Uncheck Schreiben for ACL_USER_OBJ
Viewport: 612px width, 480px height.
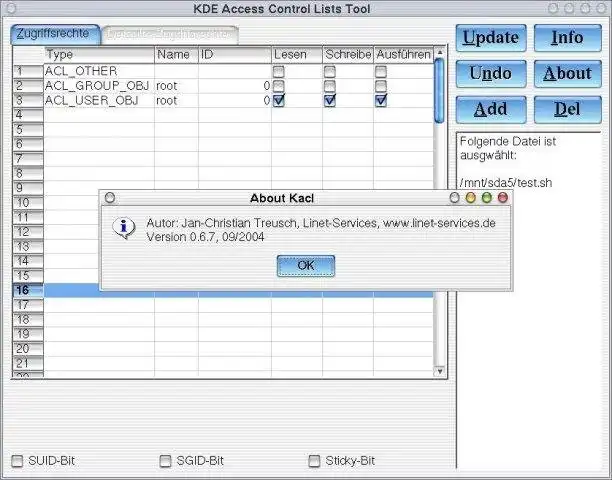coord(330,101)
